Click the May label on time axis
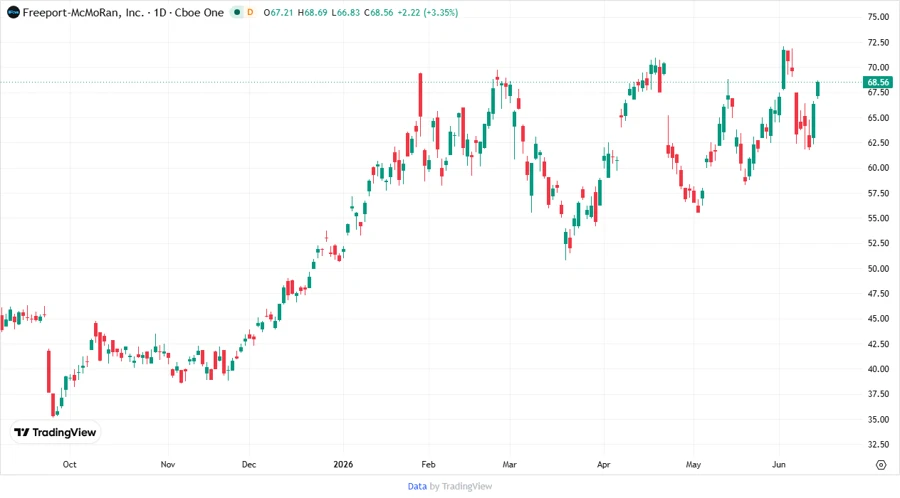The width and height of the screenshot is (900, 498). coord(693,465)
